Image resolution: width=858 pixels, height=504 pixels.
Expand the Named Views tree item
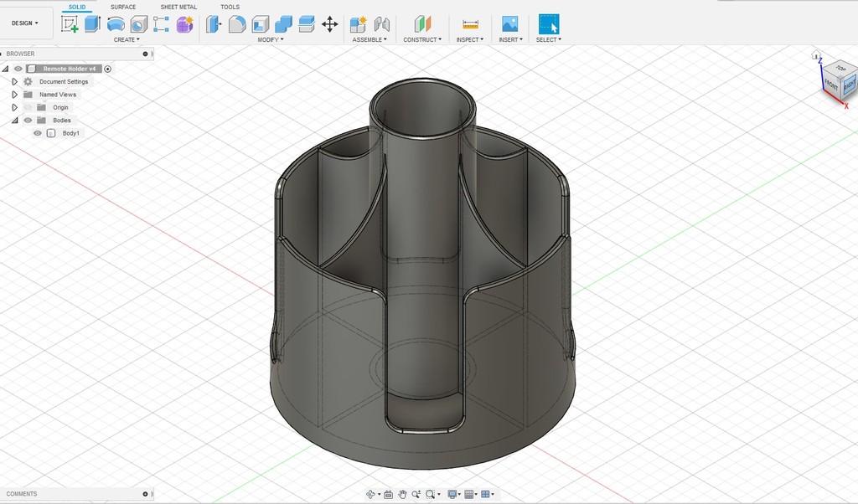click(x=15, y=95)
